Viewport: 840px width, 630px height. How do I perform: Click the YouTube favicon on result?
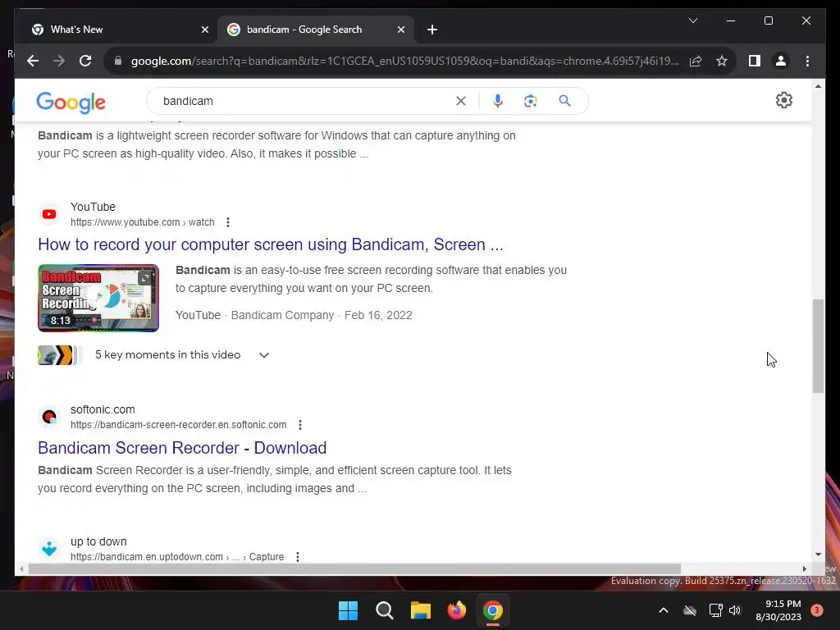[x=49, y=214]
